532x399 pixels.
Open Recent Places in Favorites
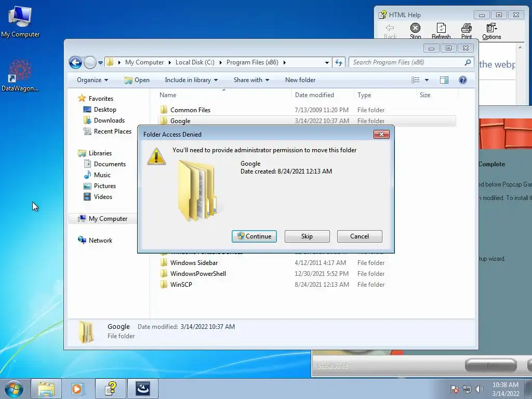112,131
